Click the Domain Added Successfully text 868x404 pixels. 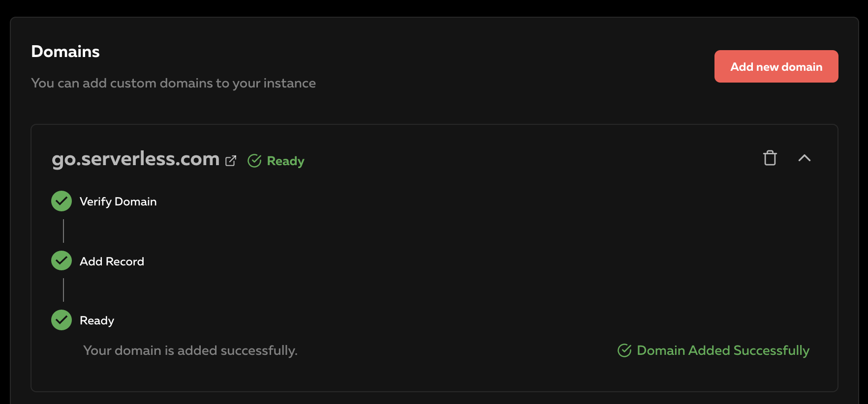point(723,350)
